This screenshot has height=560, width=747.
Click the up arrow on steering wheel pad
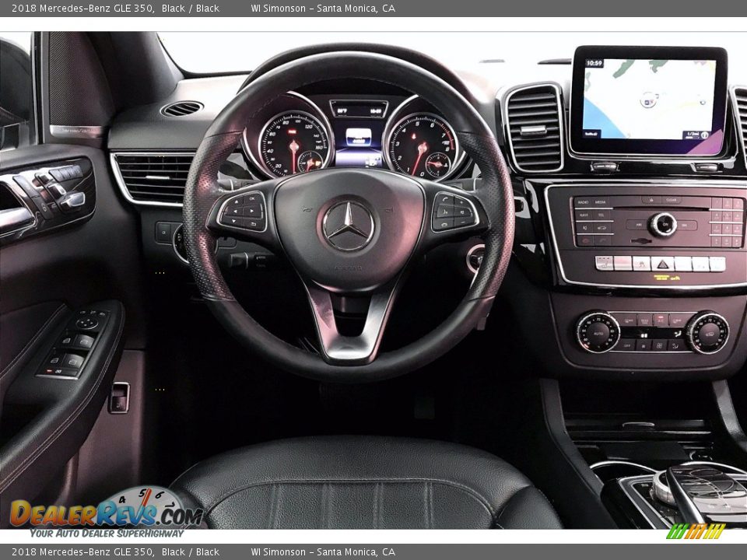coord(237,202)
